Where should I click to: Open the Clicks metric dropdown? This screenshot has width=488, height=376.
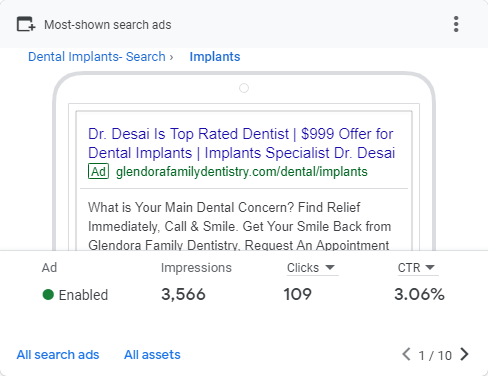(x=311, y=268)
